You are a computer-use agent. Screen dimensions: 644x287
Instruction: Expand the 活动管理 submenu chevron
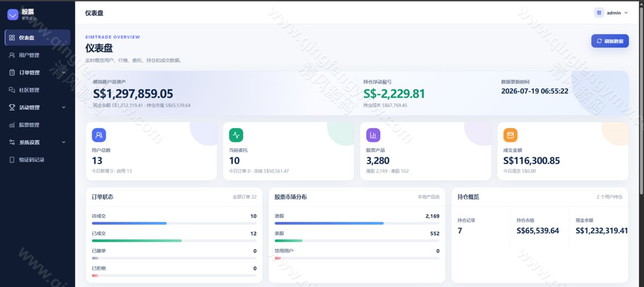tap(64, 107)
